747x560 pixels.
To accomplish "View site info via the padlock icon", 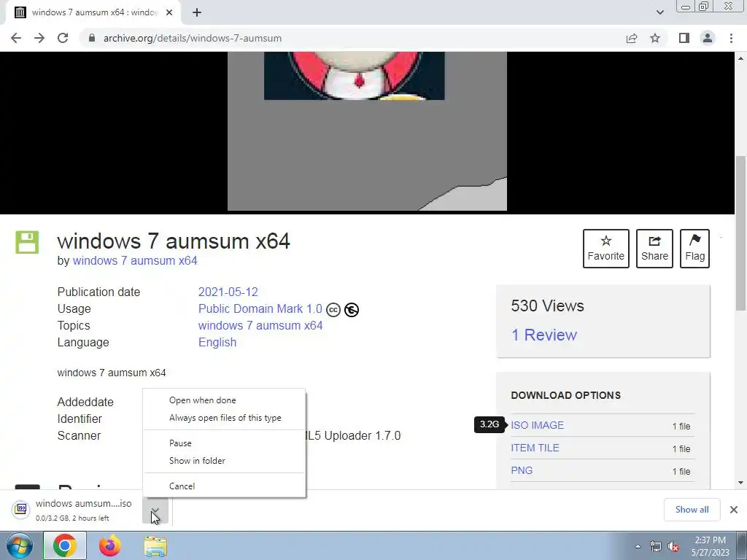I will click(x=92, y=38).
